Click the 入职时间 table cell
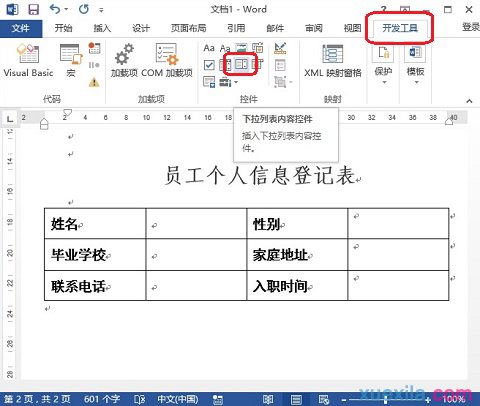Image resolution: width=480 pixels, height=406 pixels. pos(297,286)
